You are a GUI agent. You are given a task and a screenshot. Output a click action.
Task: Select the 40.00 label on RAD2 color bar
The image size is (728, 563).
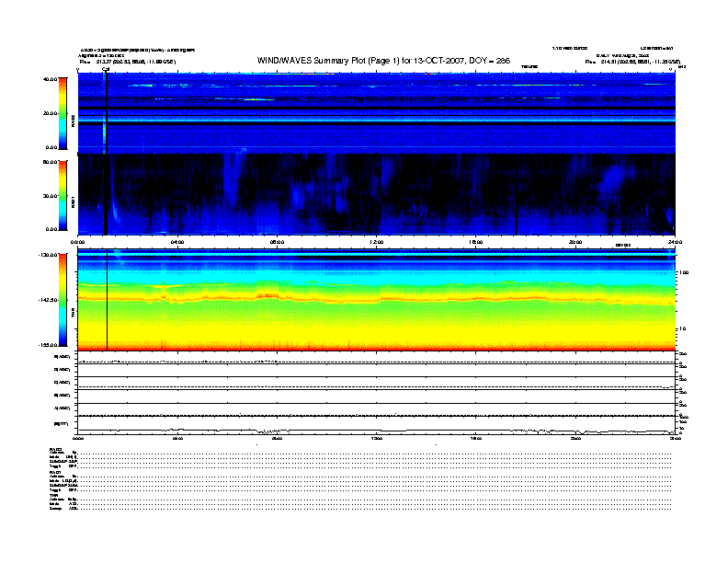51,79
